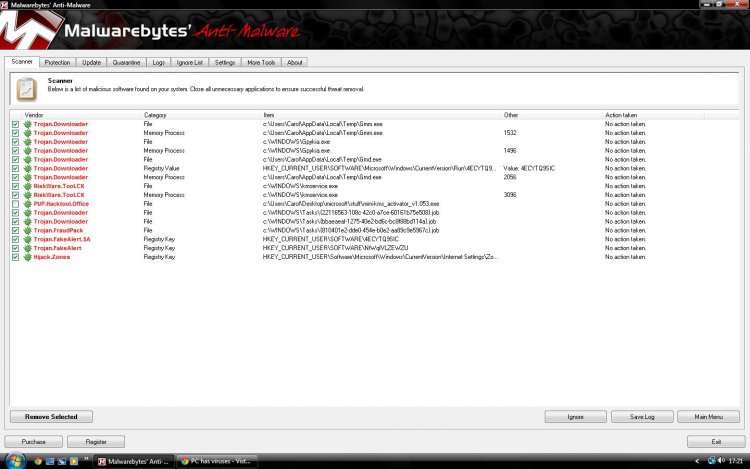This screenshot has width=750, height=469.
Task: Expand hidden quick launch items chevron
Action: [x=86, y=459]
